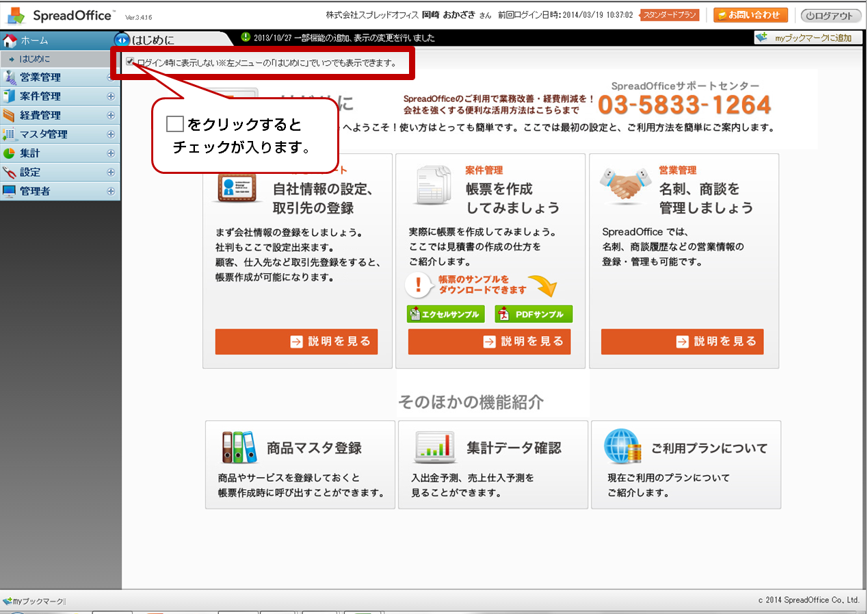Image resolution: width=868 pixels, height=614 pixels.
Task: Click the お問い合わせ button
Action: (x=750, y=15)
